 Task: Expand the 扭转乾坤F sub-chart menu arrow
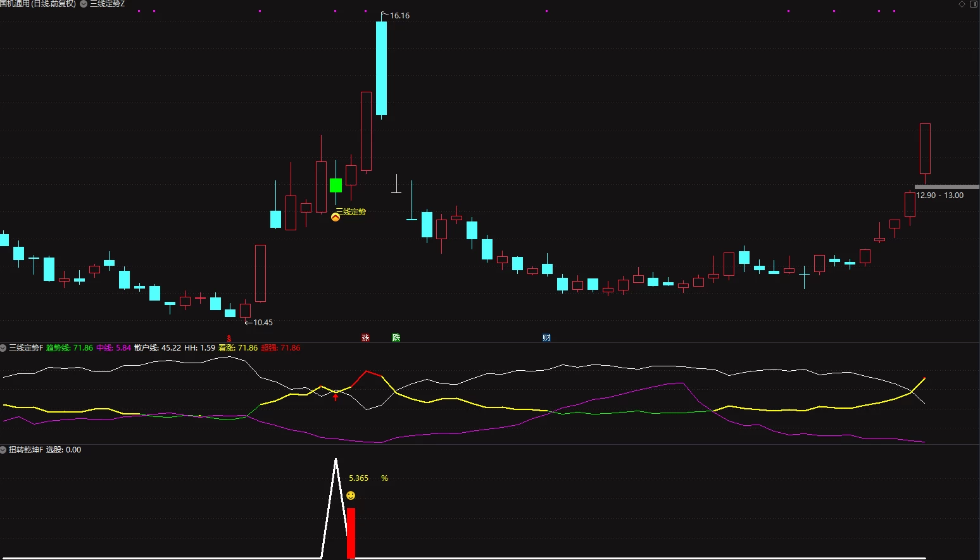tap(3, 450)
